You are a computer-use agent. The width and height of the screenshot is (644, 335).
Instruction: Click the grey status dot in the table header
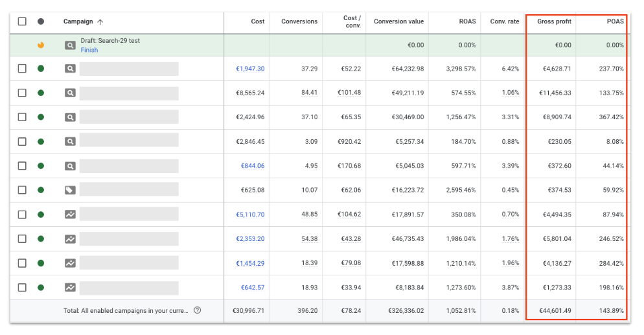tap(41, 21)
